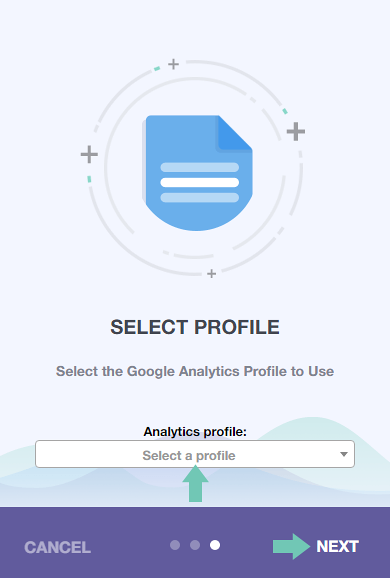Click the blue document icon
The width and height of the screenshot is (390, 578).
198,173
